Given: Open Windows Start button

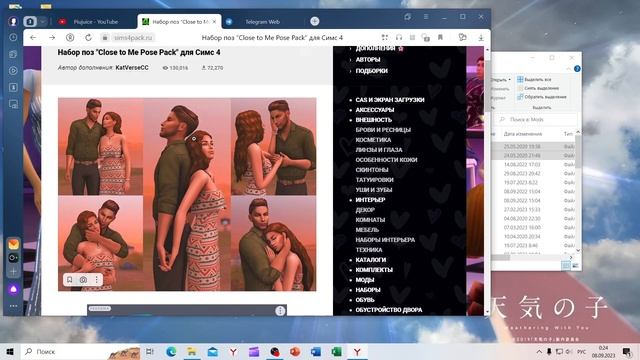Looking at the screenshot, I should click(x=10, y=351).
